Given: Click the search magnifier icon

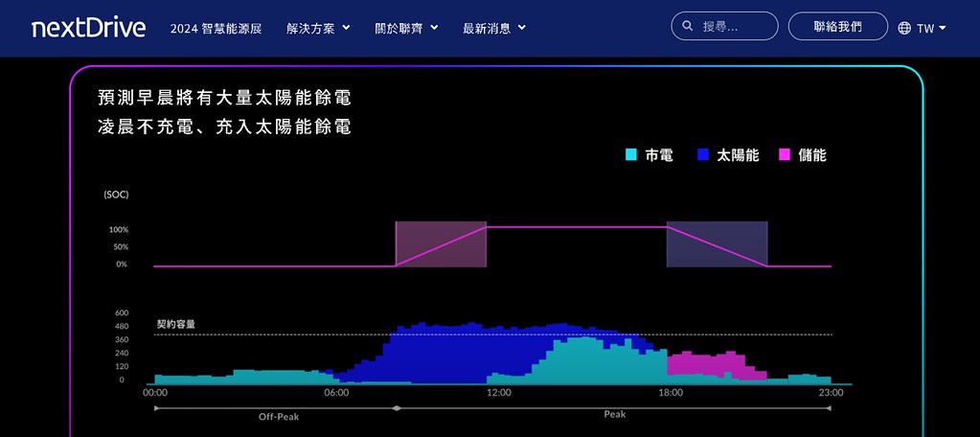Looking at the screenshot, I should [688, 26].
